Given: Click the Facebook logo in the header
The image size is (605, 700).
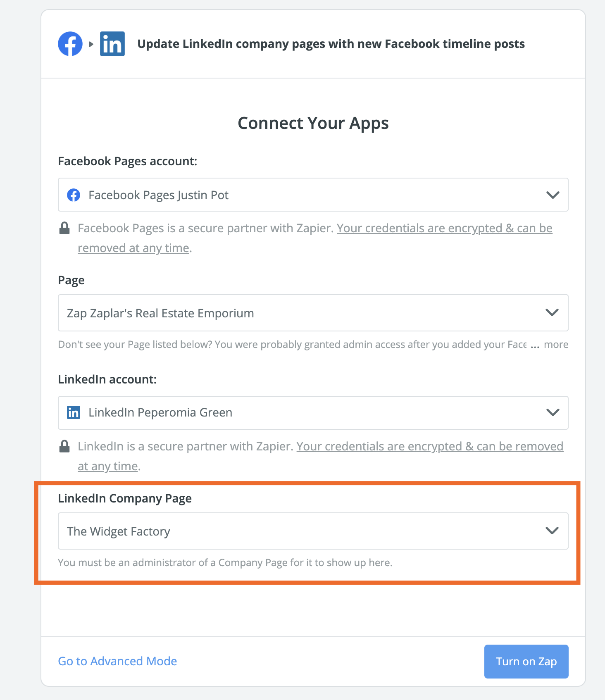Looking at the screenshot, I should [70, 44].
